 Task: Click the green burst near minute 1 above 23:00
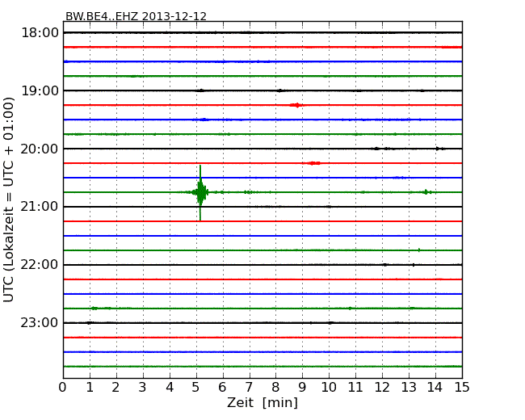[x=94, y=309]
